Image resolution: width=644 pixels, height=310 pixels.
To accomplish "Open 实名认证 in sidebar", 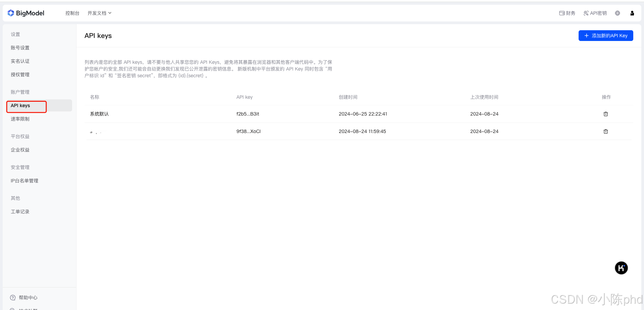I will (x=20, y=61).
